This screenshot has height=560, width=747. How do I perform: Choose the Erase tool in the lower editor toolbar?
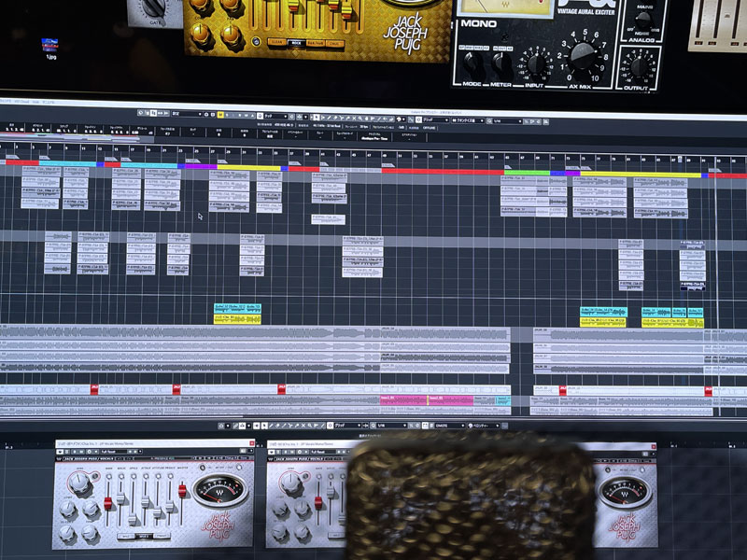click(277, 426)
